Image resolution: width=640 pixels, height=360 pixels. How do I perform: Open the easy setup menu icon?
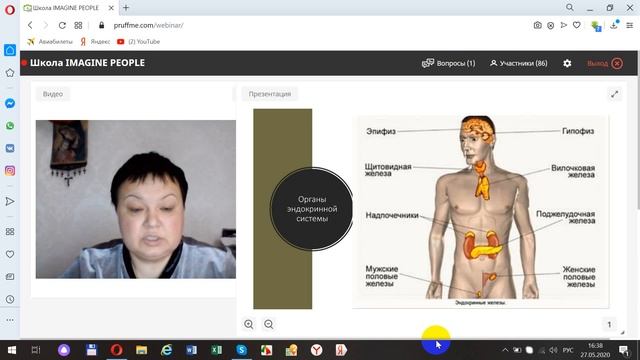pos(630,25)
